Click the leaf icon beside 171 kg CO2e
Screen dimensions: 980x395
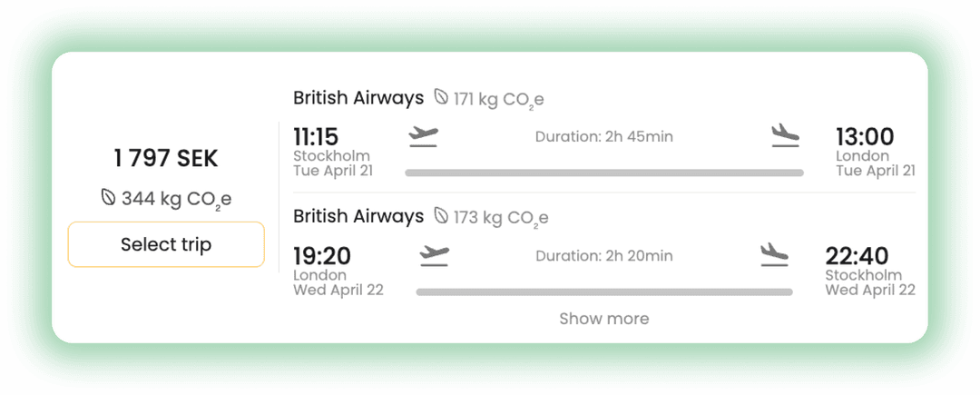pos(441,97)
